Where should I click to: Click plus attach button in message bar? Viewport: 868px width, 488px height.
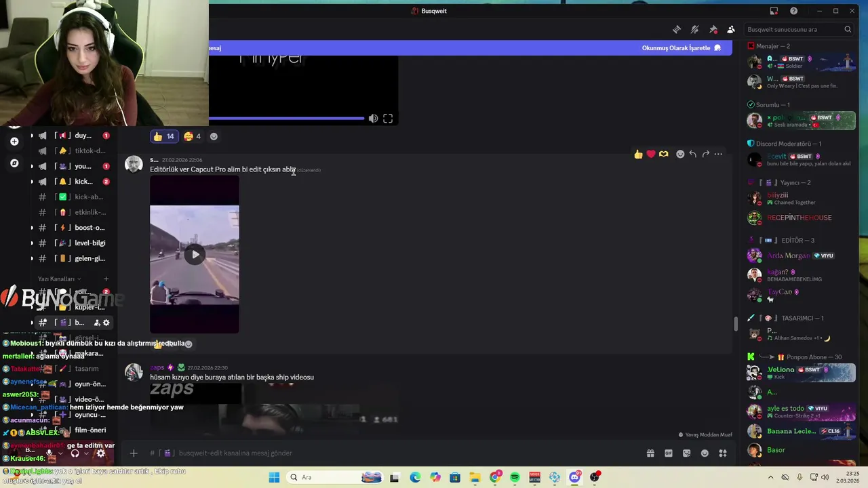coord(134,453)
